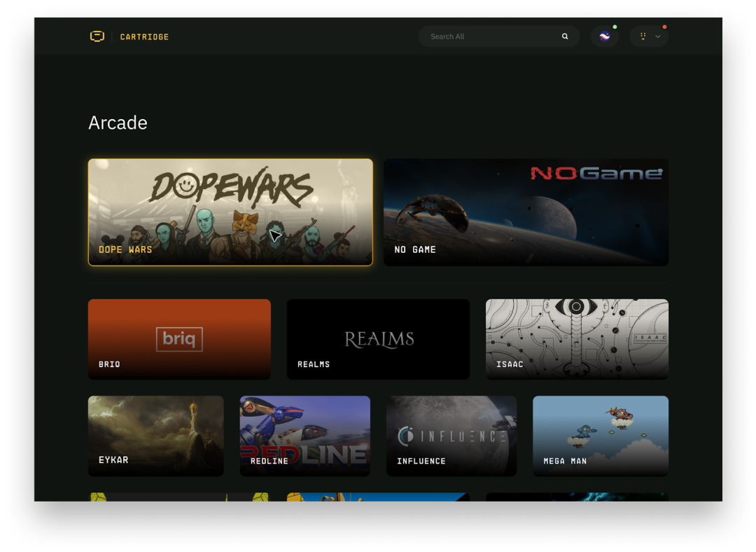Screen dimensions: 756x552
Task: Open the CARTRIDGE home link
Action: click(144, 36)
